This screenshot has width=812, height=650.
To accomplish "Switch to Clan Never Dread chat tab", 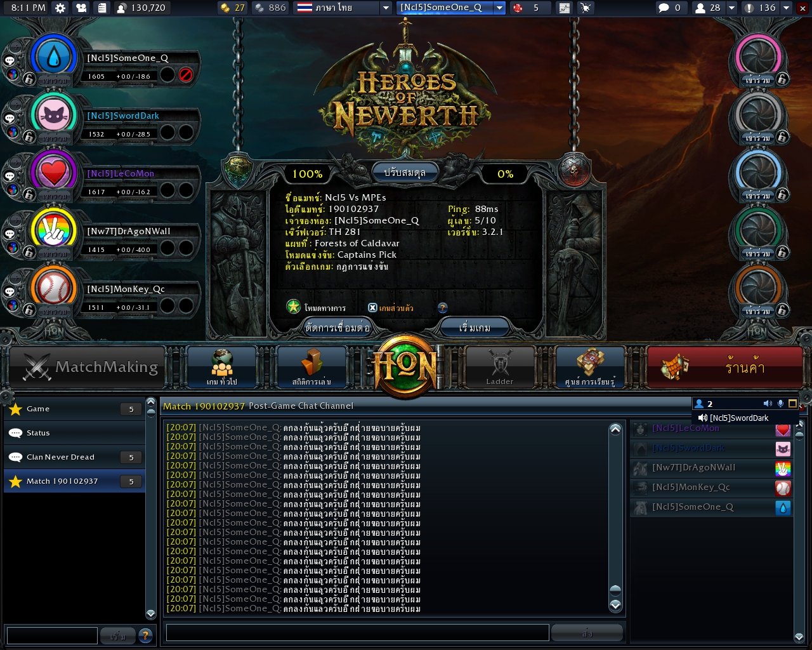I will (x=75, y=457).
